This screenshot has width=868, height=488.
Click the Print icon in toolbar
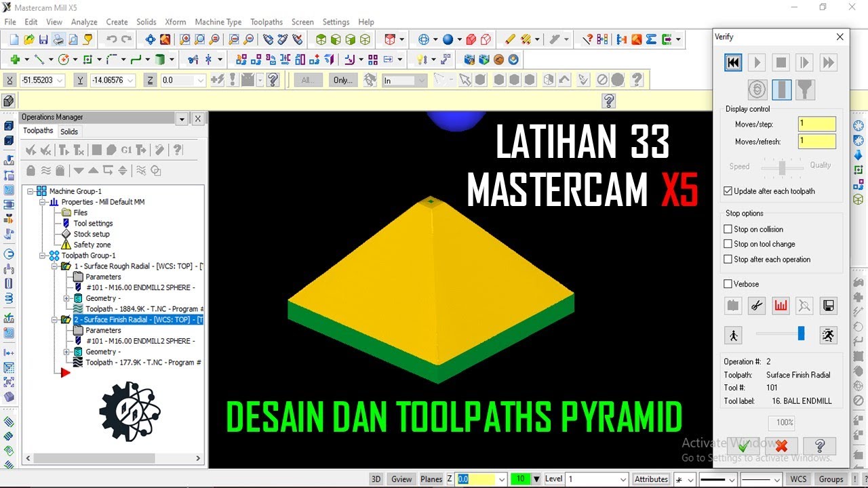[x=58, y=40]
